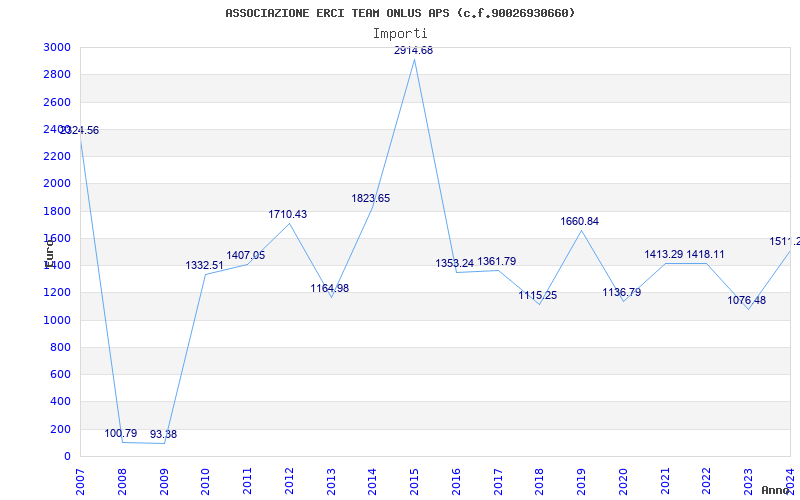Click the 2022 x-axis year label
This screenshot has width=800, height=500.
(x=707, y=482)
